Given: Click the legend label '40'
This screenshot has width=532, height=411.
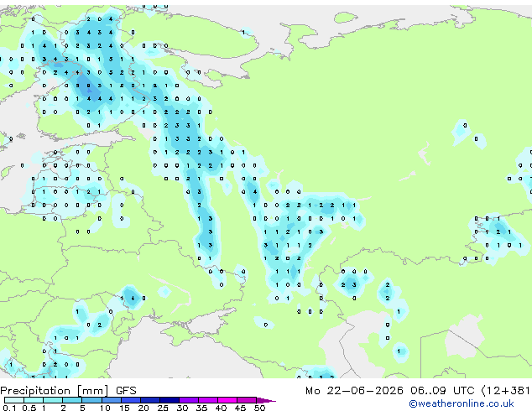Looking at the screenshot, I should click(x=221, y=408).
